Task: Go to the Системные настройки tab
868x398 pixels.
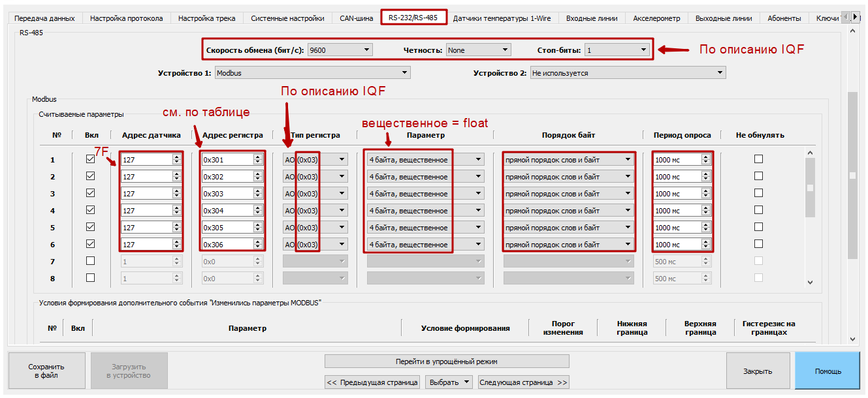Action: point(287,18)
